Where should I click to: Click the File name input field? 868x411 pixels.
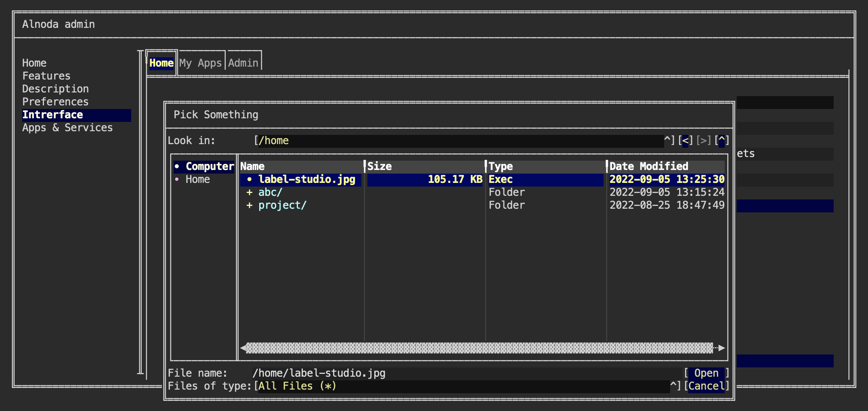[x=466, y=373]
